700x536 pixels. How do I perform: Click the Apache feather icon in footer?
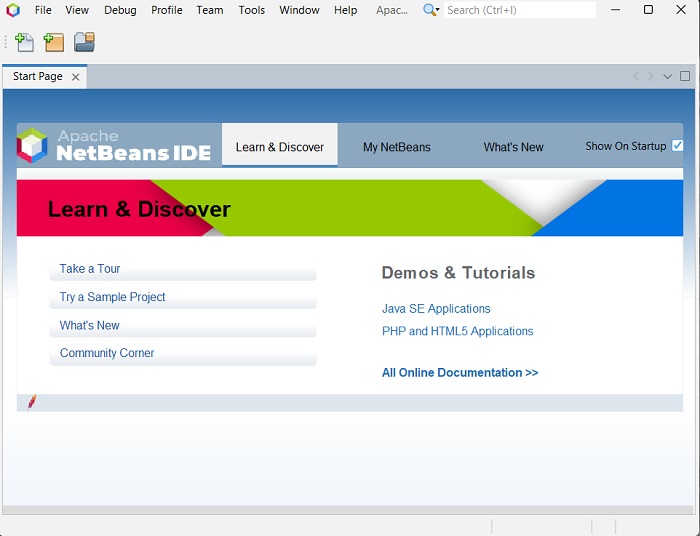click(32, 402)
